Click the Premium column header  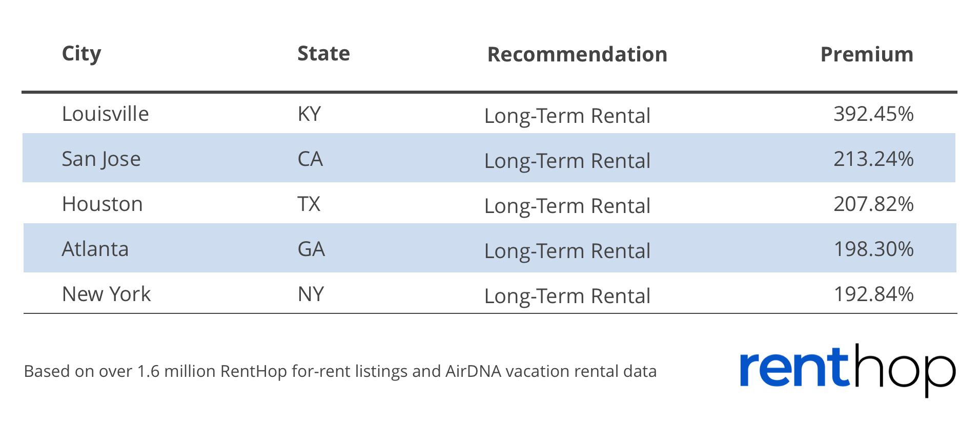pyautogui.click(x=867, y=54)
